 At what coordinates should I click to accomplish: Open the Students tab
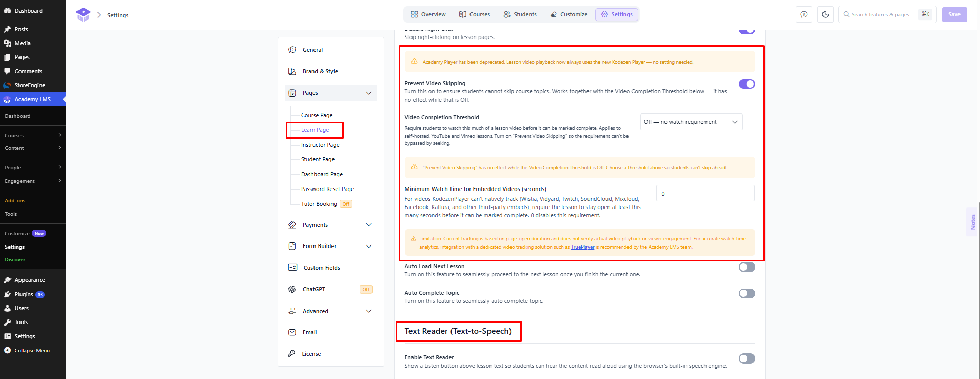coord(520,14)
